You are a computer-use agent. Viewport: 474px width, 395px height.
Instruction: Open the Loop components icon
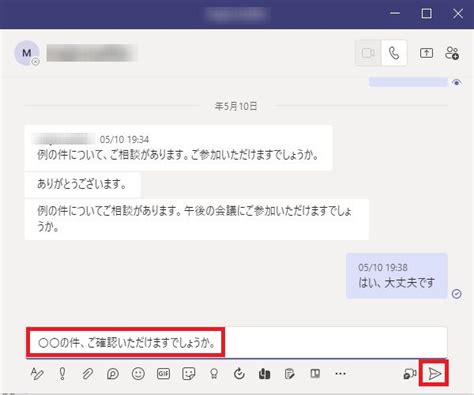[x=113, y=374]
